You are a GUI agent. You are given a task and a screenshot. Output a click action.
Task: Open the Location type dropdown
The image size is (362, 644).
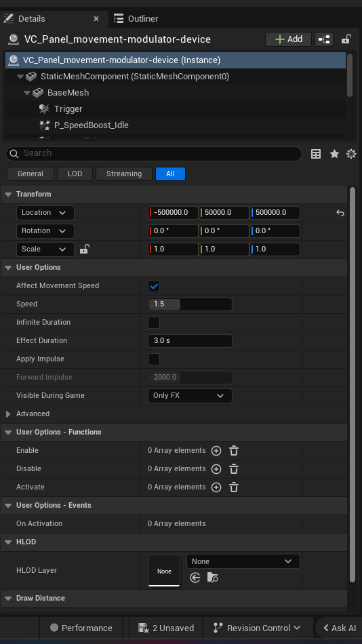45,213
